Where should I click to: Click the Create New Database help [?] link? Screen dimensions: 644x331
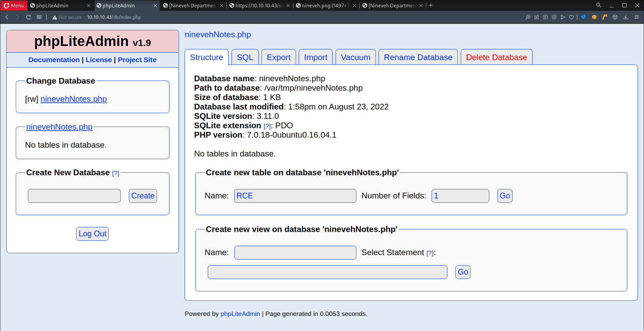(x=115, y=173)
